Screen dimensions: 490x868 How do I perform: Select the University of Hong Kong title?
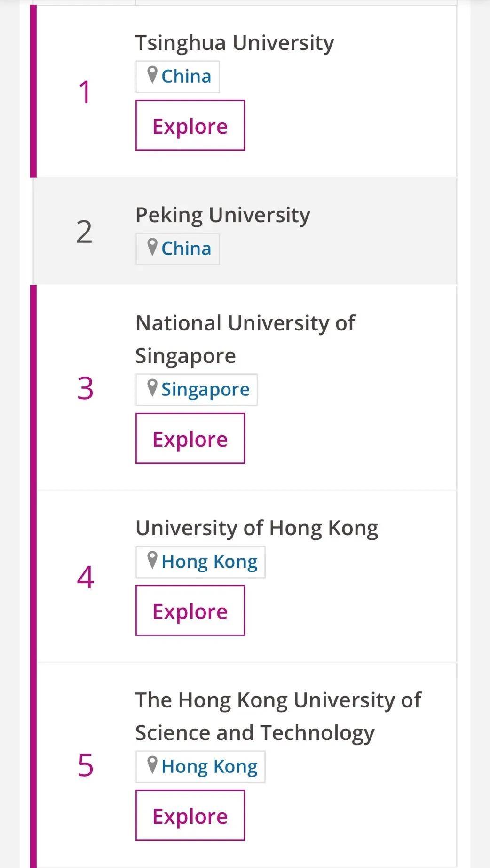[x=257, y=529]
